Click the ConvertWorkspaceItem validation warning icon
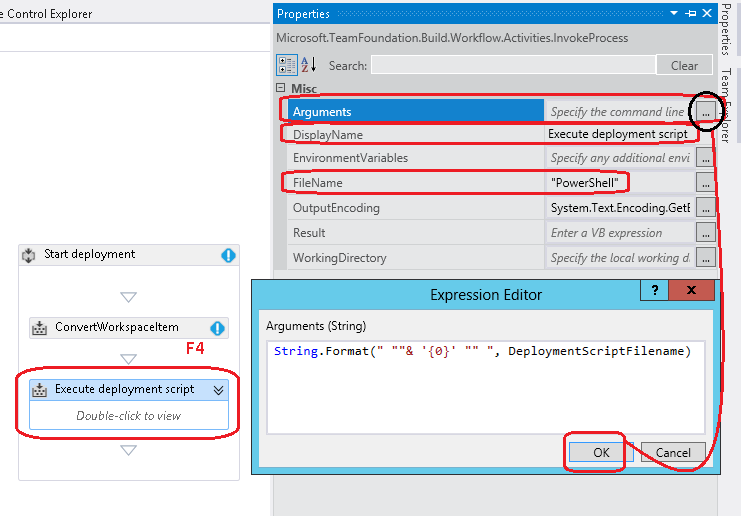The image size is (741, 516). click(217, 328)
